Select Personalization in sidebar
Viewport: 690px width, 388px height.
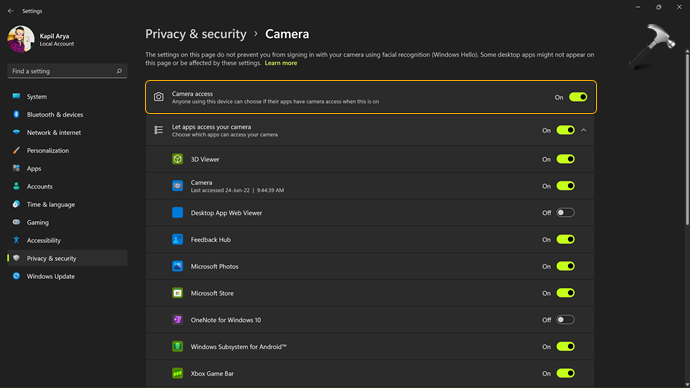[x=67, y=150]
